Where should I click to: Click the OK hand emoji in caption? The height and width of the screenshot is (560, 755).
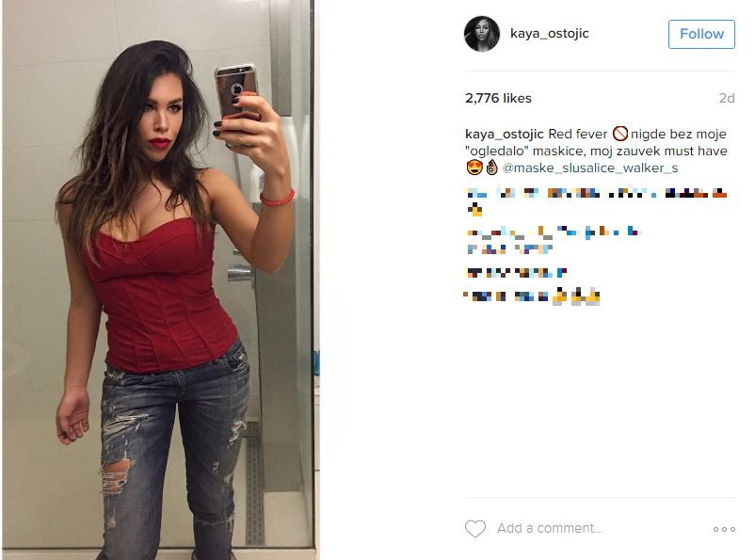[x=491, y=168]
